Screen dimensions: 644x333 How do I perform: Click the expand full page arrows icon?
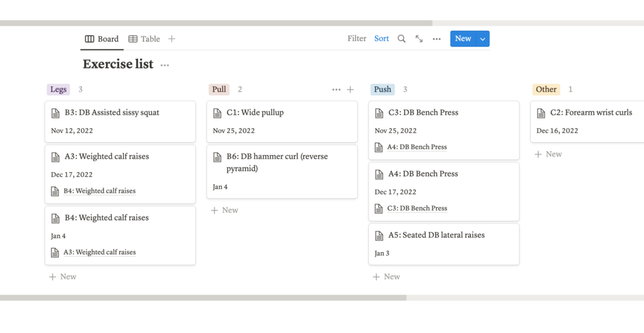[419, 39]
